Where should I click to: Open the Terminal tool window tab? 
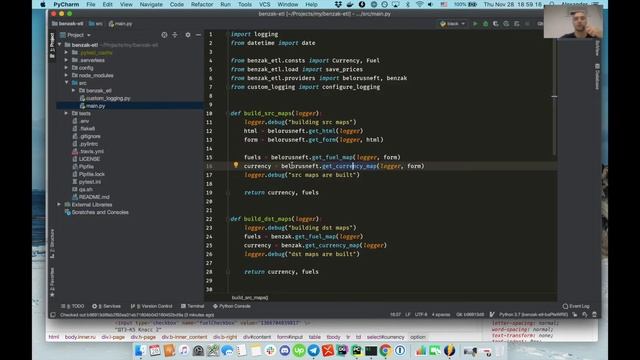click(x=192, y=306)
